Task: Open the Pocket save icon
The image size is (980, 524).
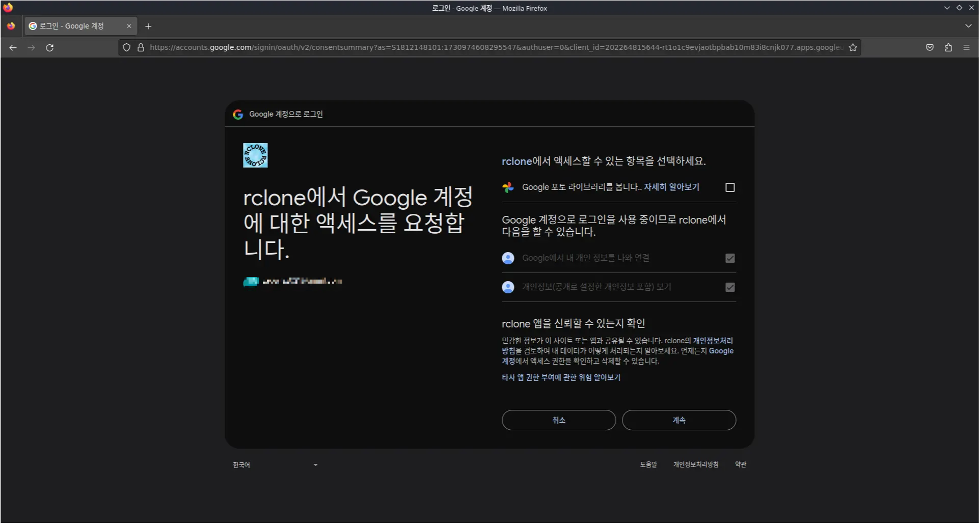Action: click(x=930, y=47)
